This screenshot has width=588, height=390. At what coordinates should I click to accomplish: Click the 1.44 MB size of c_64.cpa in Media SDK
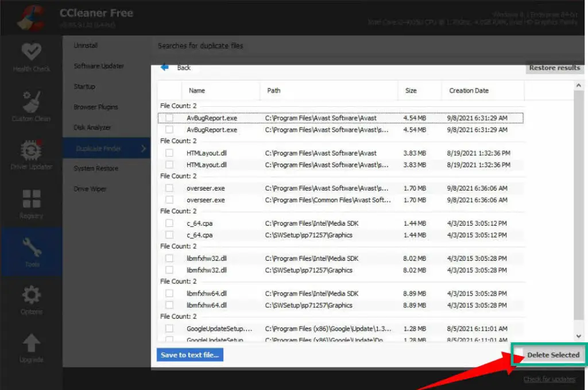[x=415, y=223]
